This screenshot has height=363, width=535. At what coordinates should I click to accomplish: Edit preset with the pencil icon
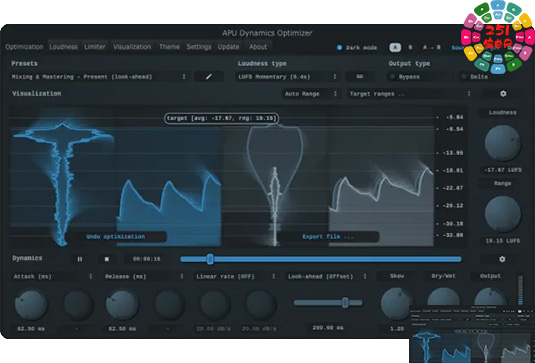click(x=209, y=77)
